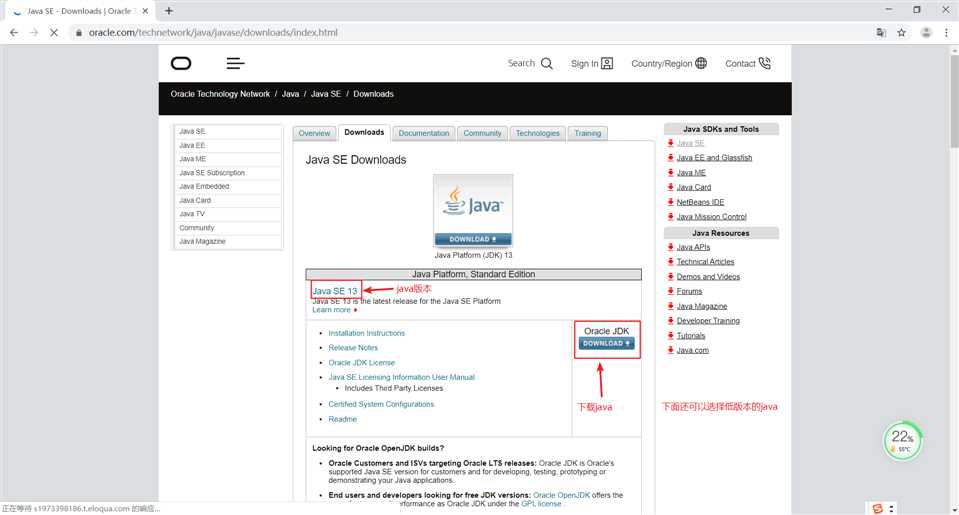The image size is (959, 515).
Task: Open Community in left sidebar
Action: click(x=228, y=228)
